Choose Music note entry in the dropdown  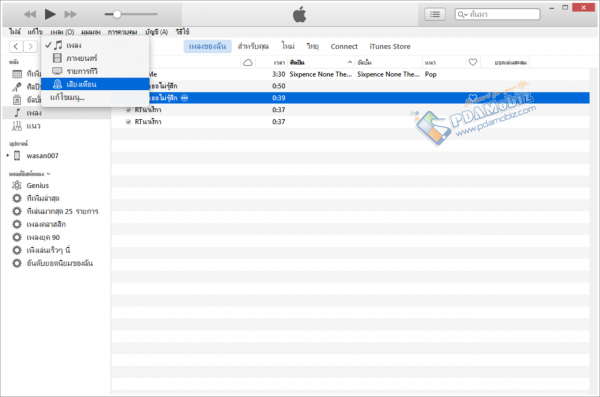coord(95,45)
